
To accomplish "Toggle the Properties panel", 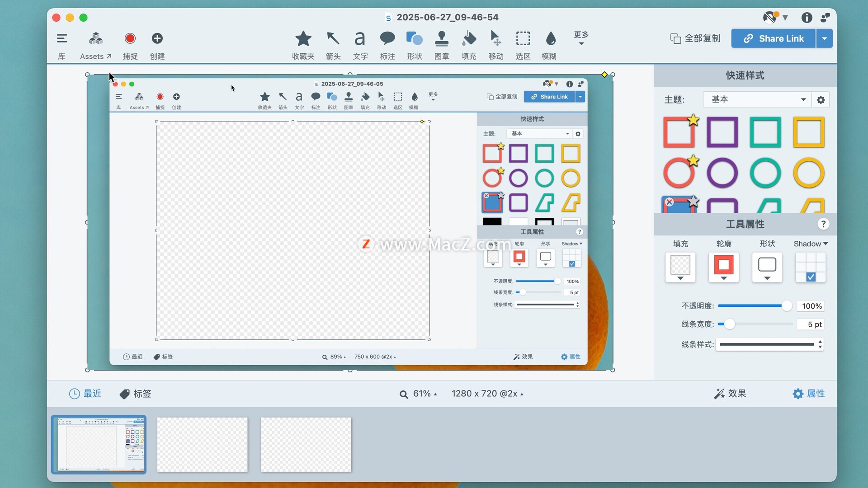I will click(809, 394).
